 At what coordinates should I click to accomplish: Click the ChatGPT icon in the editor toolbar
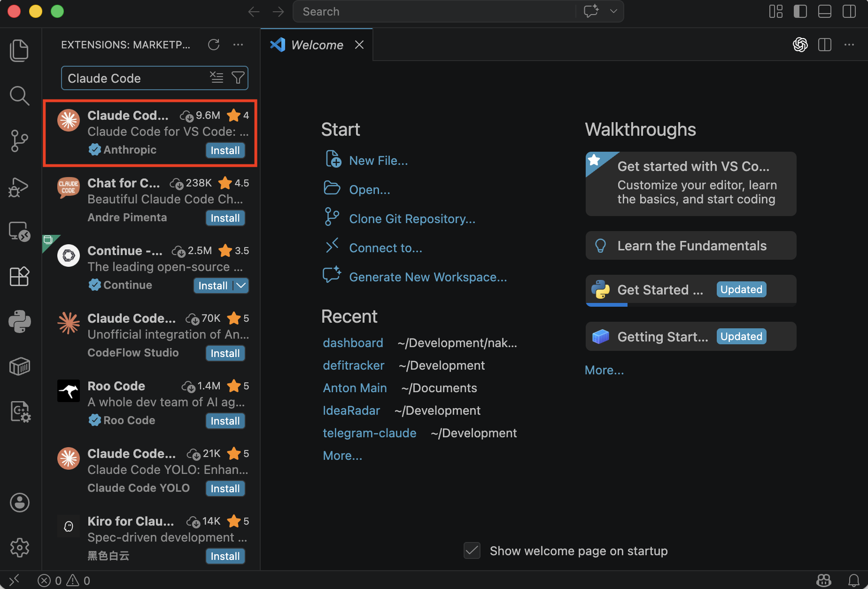[801, 45]
